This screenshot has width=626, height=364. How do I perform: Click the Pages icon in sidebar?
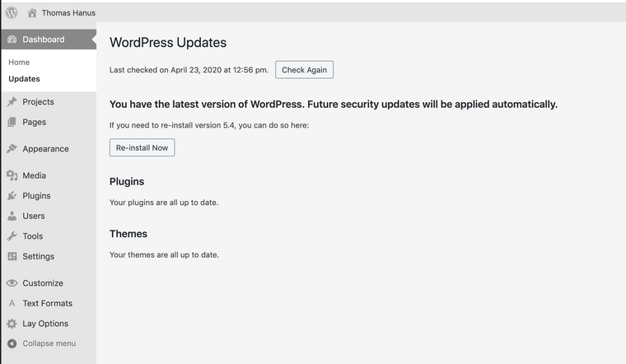pyautogui.click(x=12, y=122)
